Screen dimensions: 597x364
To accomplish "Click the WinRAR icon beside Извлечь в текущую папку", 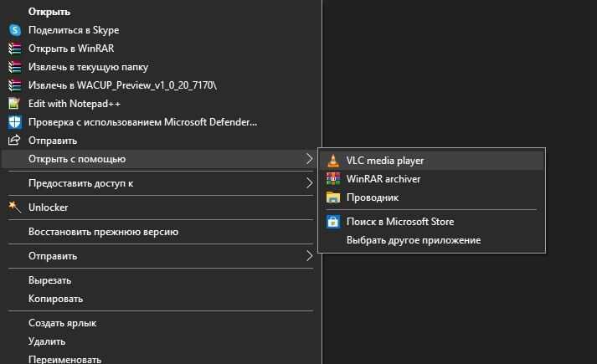I will 15,67.
